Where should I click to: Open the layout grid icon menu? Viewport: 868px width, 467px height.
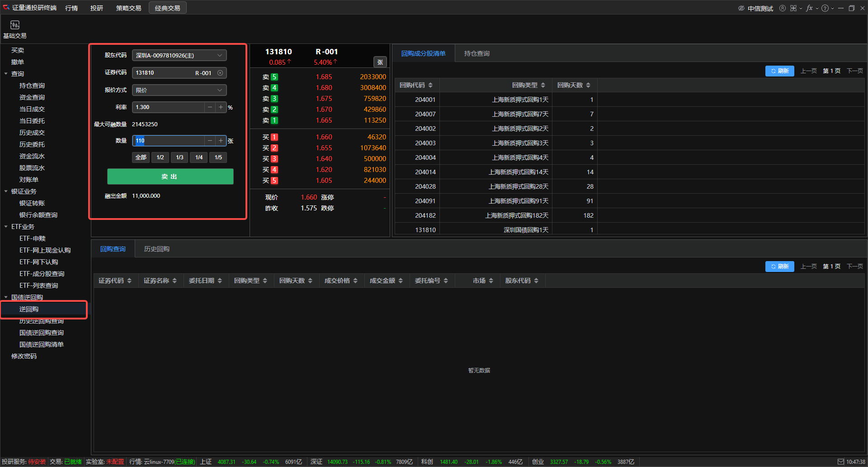793,8
